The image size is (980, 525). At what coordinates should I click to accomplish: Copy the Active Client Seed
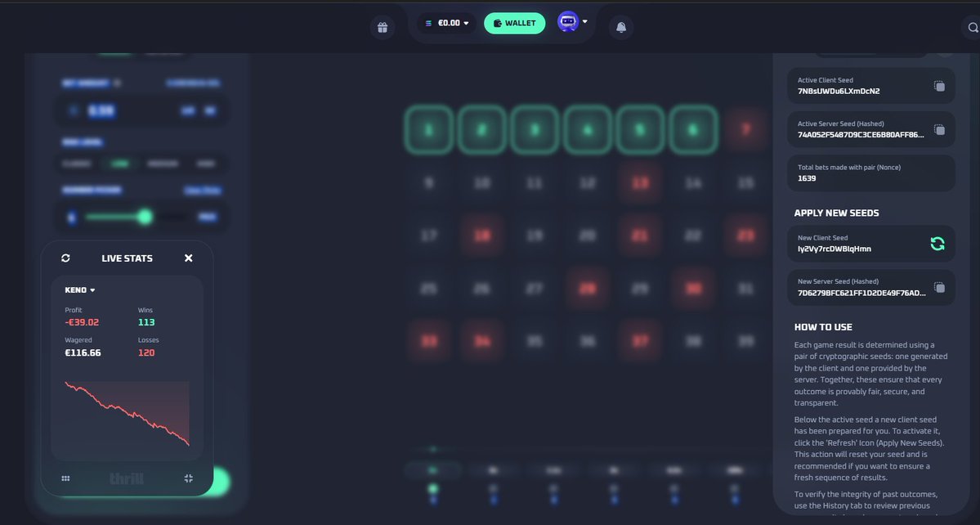tap(939, 86)
